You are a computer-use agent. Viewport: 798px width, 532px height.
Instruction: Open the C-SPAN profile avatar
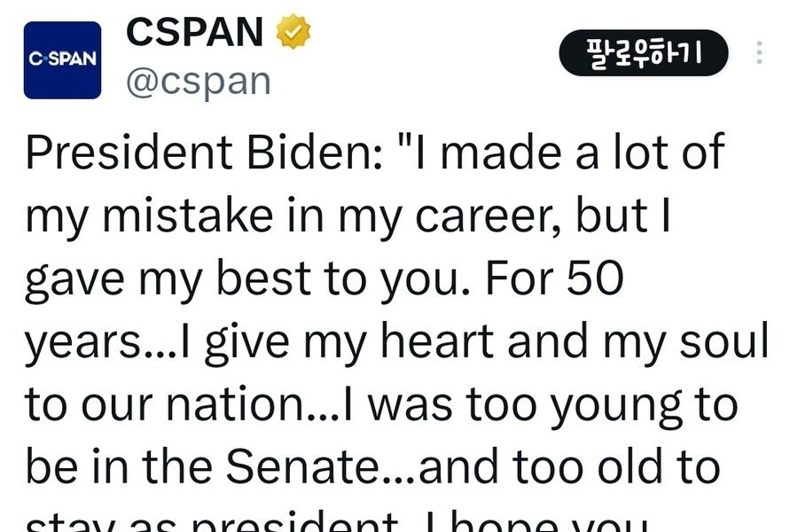(62, 59)
